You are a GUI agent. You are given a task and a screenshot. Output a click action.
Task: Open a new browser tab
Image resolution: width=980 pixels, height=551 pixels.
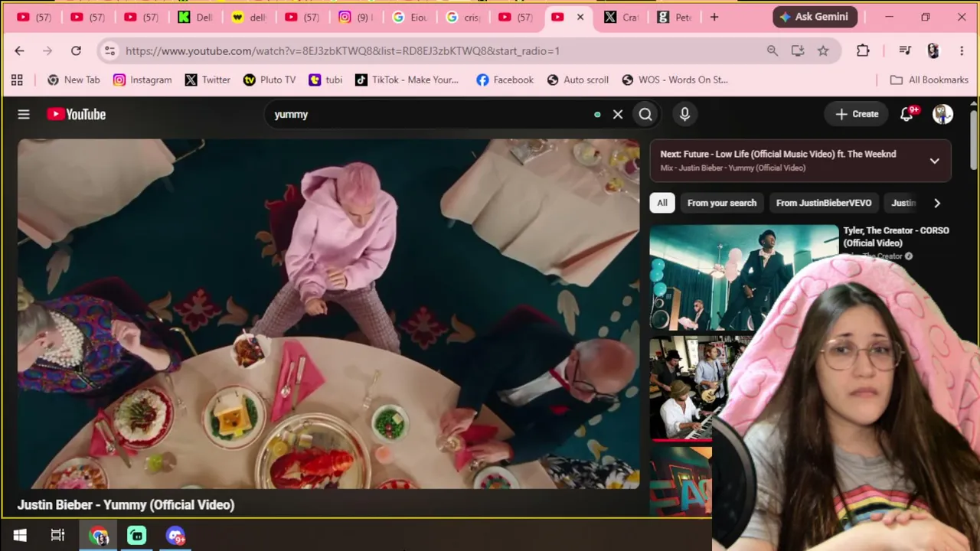tap(714, 17)
